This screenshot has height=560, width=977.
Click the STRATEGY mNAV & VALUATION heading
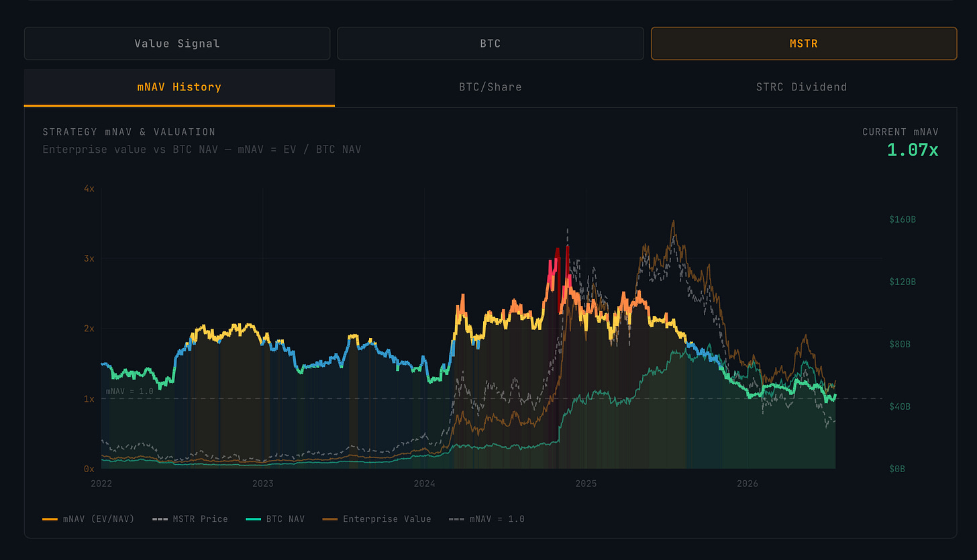coord(129,131)
